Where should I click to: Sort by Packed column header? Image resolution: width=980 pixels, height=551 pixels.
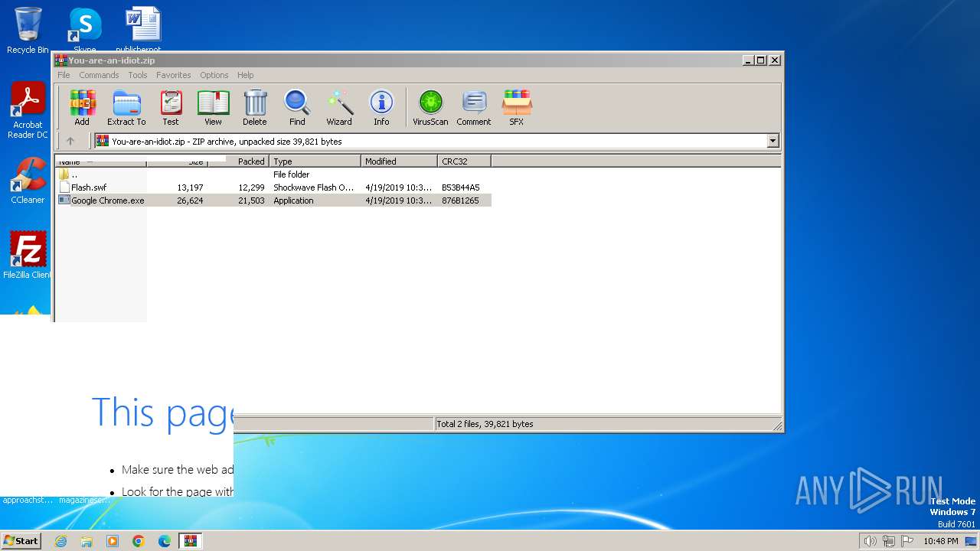[239, 161]
